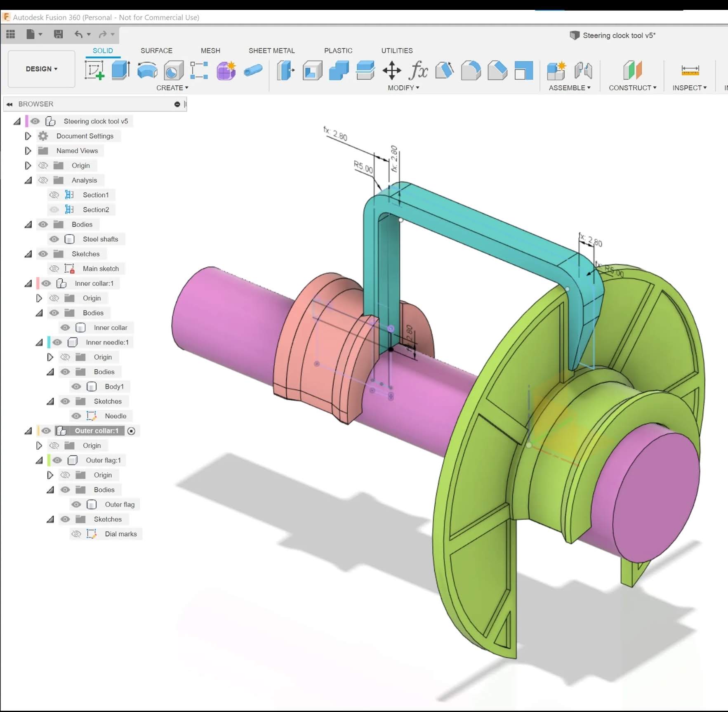Hide the Inner collar body

tap(65, 328)
